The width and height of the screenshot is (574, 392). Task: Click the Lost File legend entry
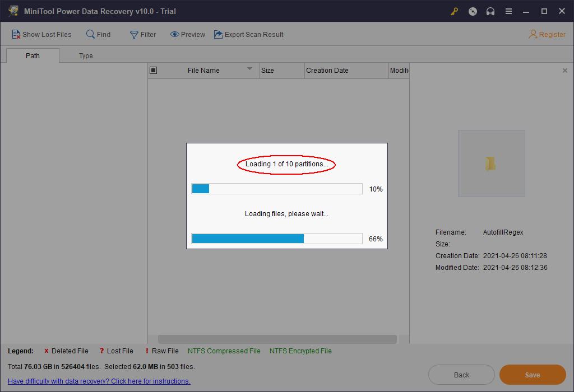117,351
